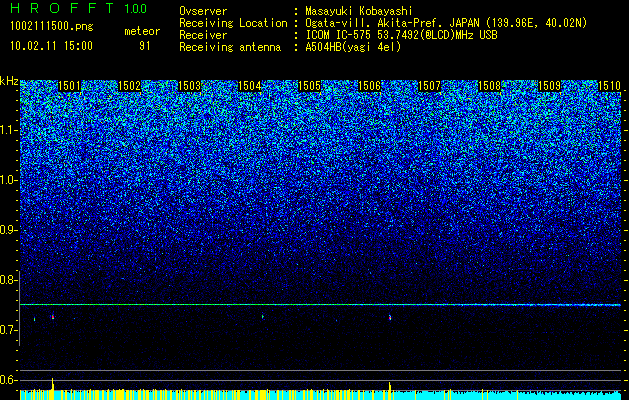Click the A504HB(yagi 4el) antenna text
Image resolution: width=629 pixels, height=400 pixels.
353,47
